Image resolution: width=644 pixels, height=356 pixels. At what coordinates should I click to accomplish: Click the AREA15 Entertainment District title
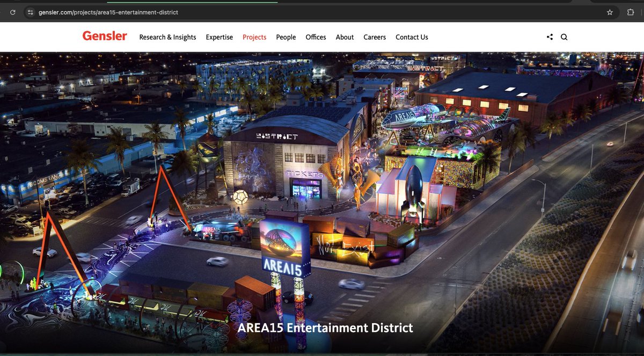pyautogui.click(x=325, y=328)
